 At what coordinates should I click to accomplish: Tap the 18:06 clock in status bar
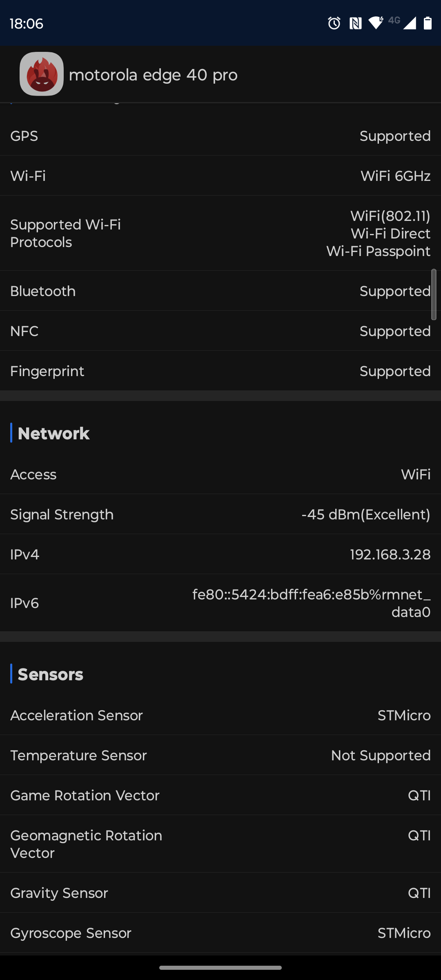tap(27, 24)
